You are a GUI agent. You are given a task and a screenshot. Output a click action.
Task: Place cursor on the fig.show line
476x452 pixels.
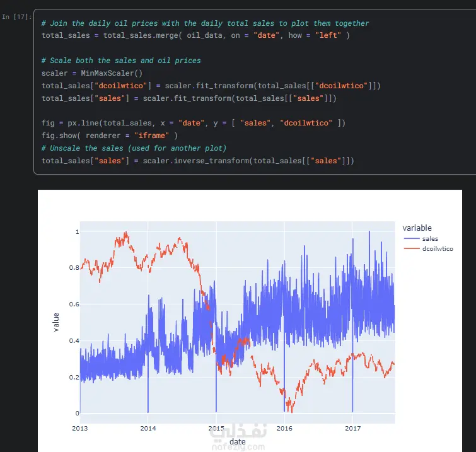[110, 136]
